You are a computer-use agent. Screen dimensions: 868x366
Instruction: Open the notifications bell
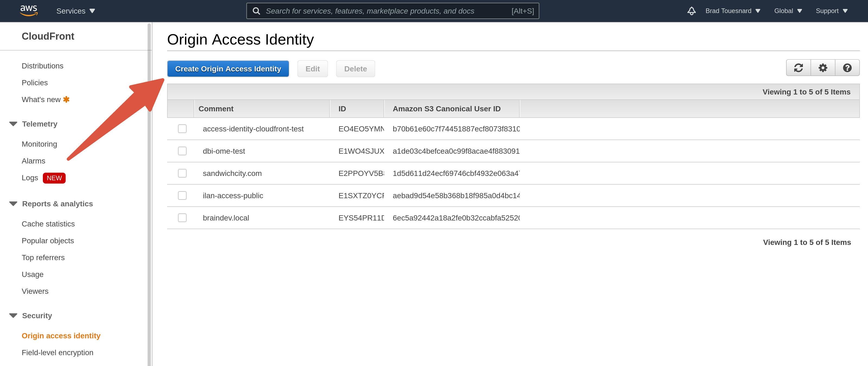(691, 11)
